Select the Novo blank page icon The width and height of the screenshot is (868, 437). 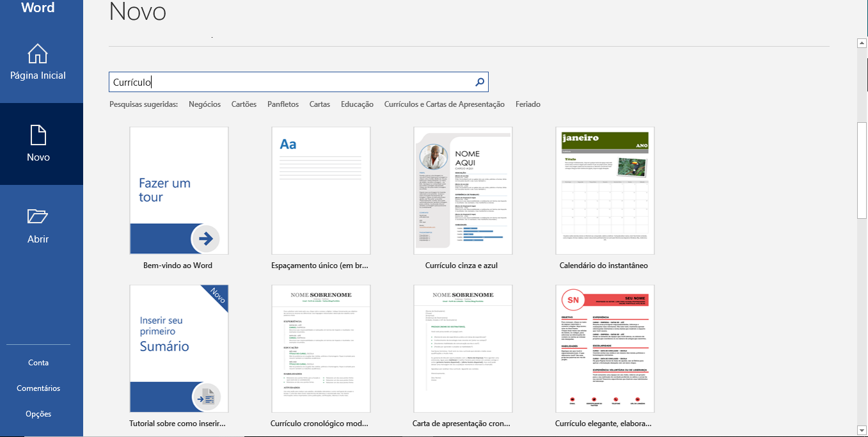tap(38, 135)
